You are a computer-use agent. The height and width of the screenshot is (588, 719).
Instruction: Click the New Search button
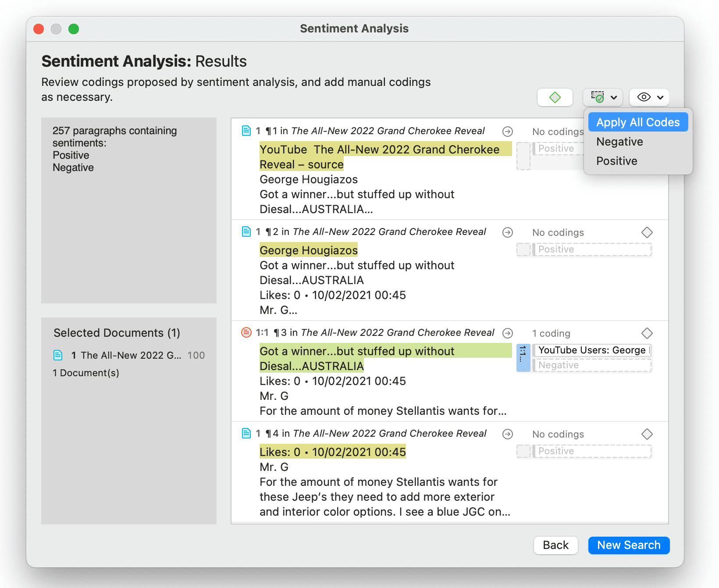point(629,545)
